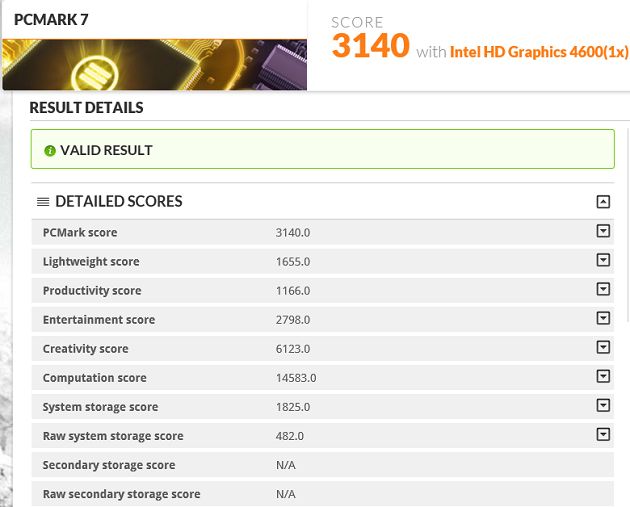Image resolution: width=630 pixels, height=507 pixels.
Task: Select the Lightweight score value 1655.0
Action: pos(292,262)
